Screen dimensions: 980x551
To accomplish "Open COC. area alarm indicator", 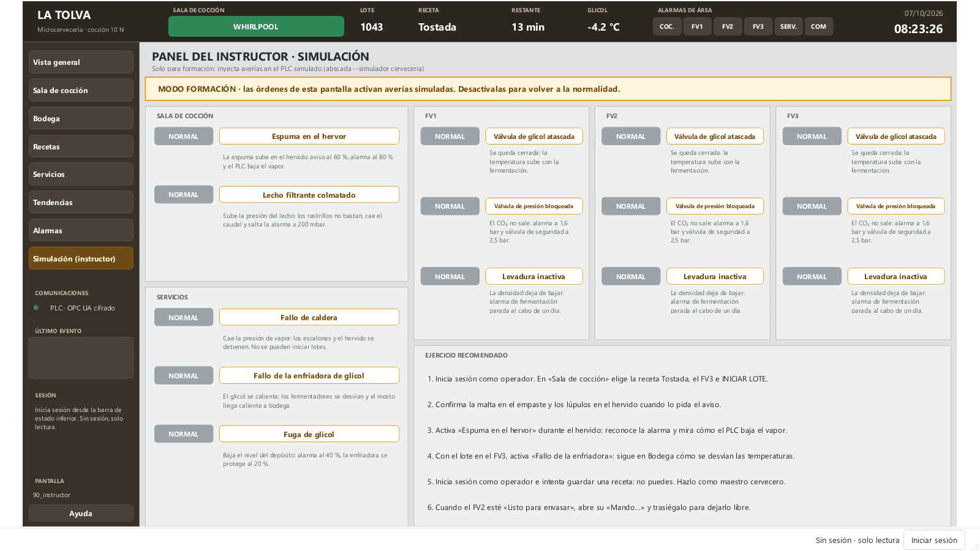I will (x=667, y=26).
